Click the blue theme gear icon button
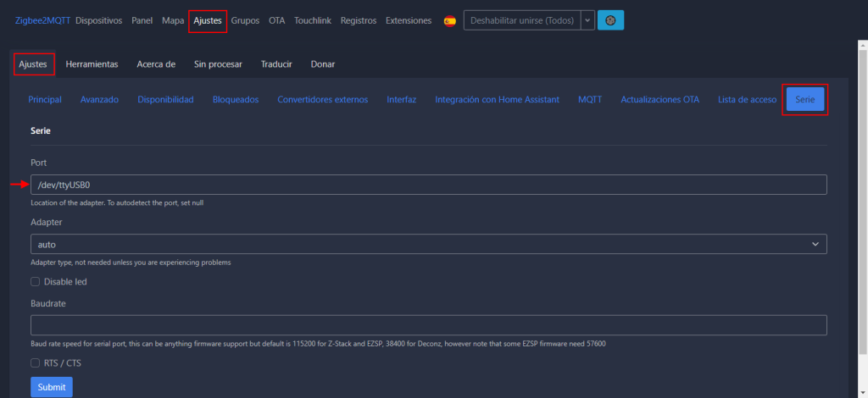The width and height of the screenshot is (868, 398). coord(610,20)
